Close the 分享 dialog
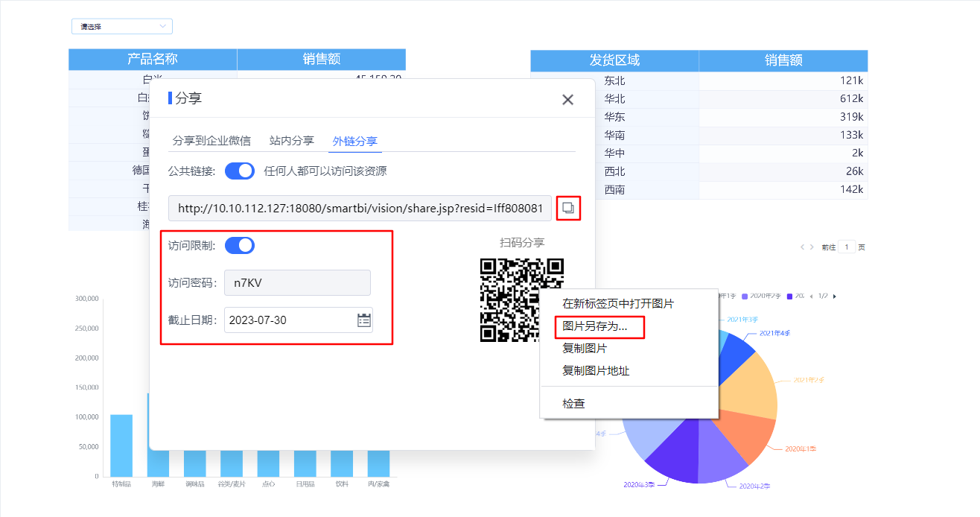The image size is (980, 517). coord(567,100)
